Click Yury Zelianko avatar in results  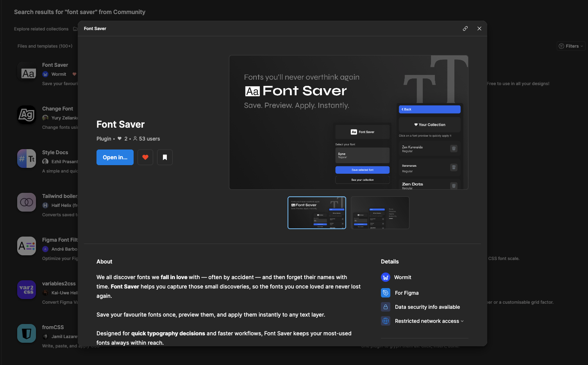[x=45, y=118]
